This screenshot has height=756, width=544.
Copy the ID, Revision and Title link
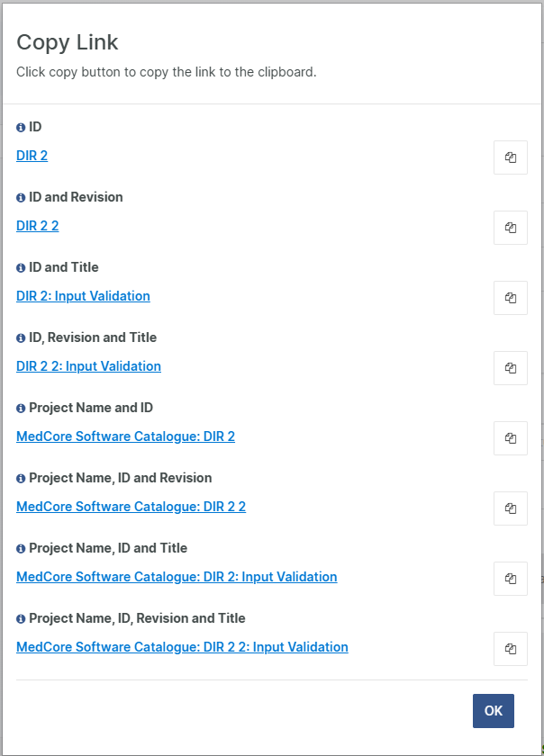pos(511,368)
